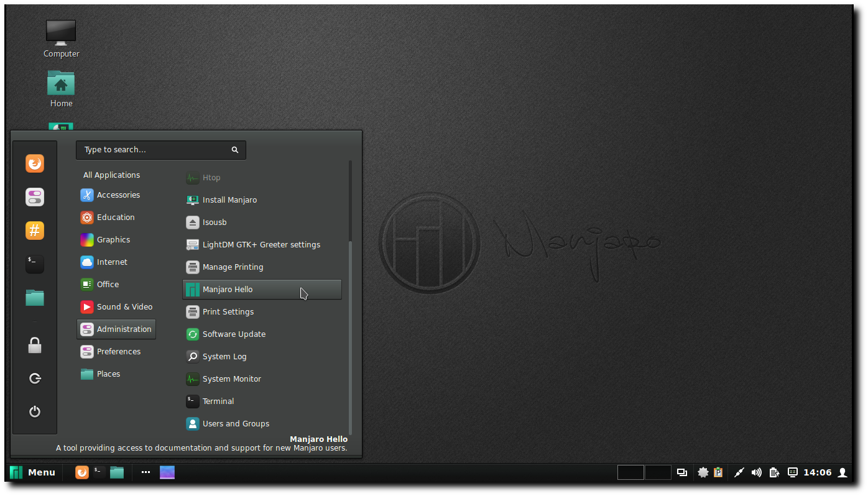Open Users and Groups
868x496 pixels.
click(262, 424)
